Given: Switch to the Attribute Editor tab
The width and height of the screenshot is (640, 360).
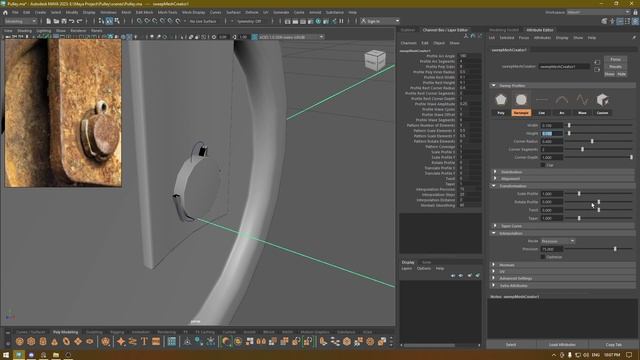Looking at the screenshot, I should coord(540,30).
